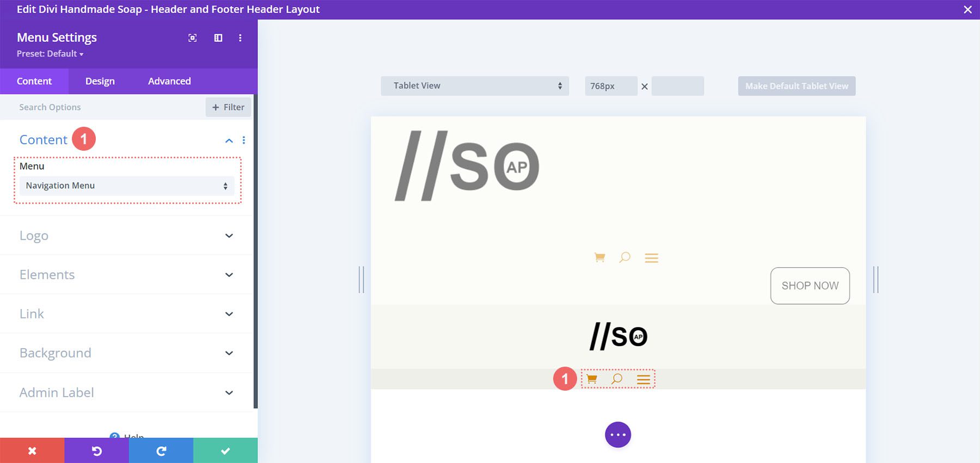
Task: Click the Filter button
Action: pos(228,107)
